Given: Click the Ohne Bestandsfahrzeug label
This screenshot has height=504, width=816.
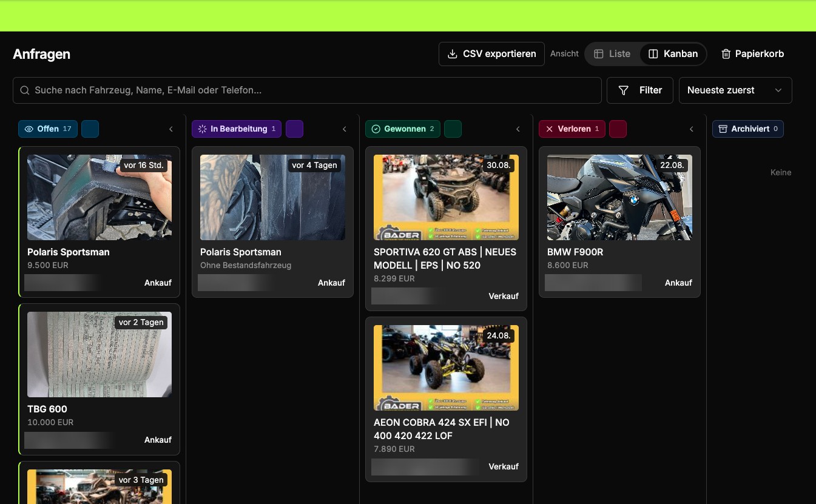Looking at the screenshot, I should (x=246, y=266).
